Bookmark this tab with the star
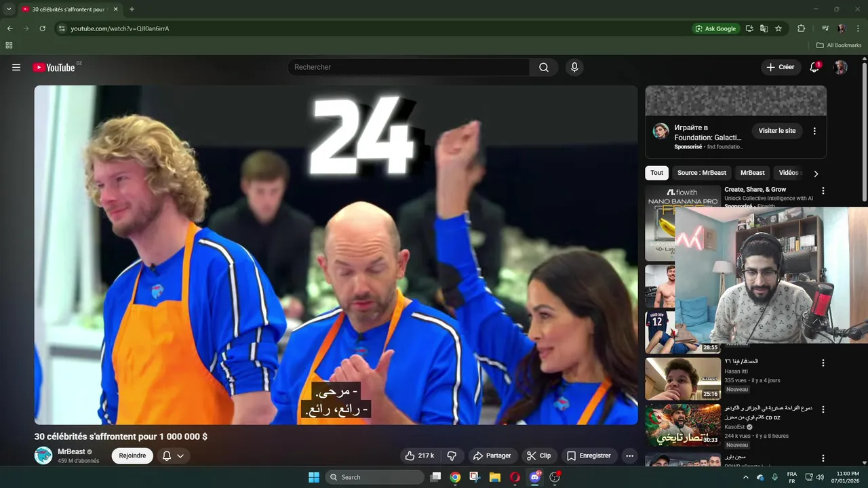Screen dimensions: 868x488 point(778,28)
